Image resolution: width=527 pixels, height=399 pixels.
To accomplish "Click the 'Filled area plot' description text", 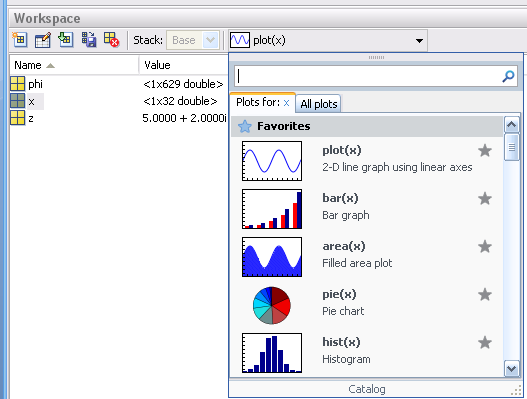I will (357, 263).
